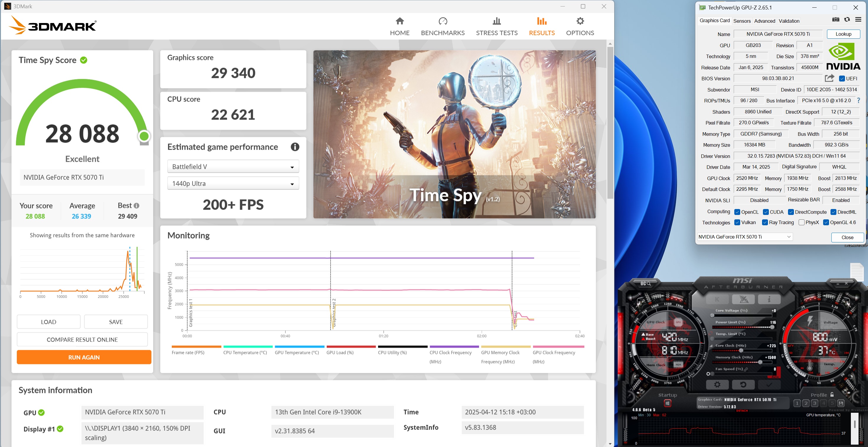Viewport: 868px width, 447px height.
Task: Toggle the Apply at Windows startup button
Action: click(667, 403)
